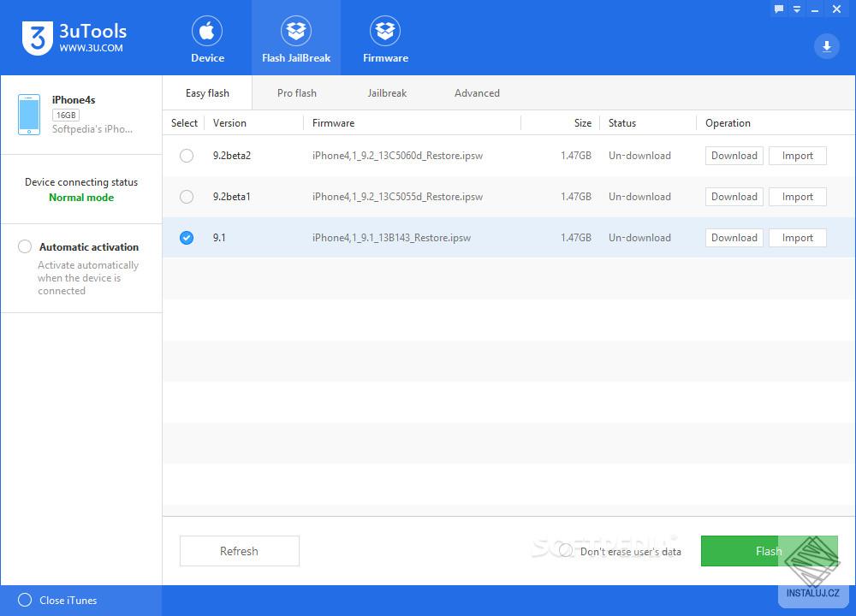The height and width of the screenshot is (616, 856).
Task: Minimize the 3uTools window
Action: (815, 9)
